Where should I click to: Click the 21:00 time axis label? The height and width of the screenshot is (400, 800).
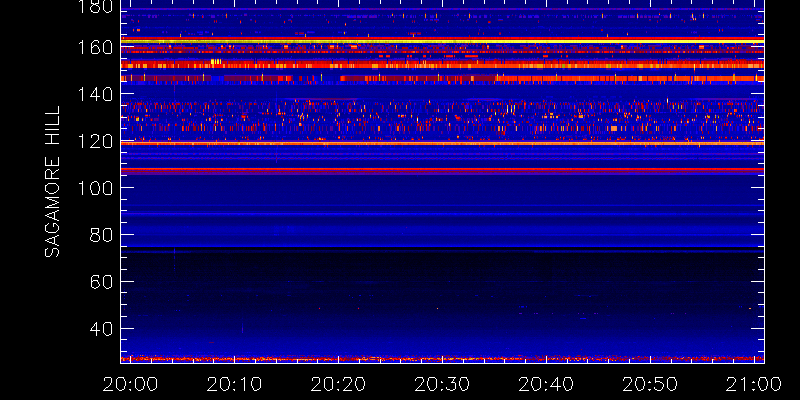tap(754, 385)
